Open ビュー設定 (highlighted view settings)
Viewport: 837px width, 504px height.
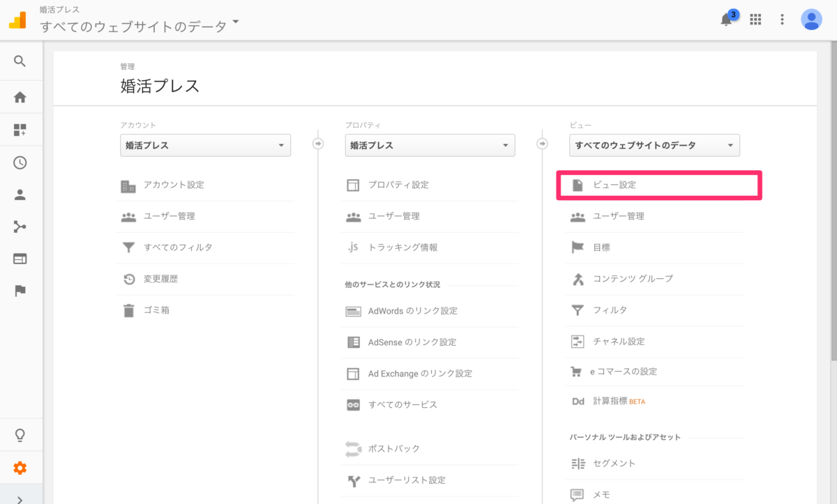658,185
